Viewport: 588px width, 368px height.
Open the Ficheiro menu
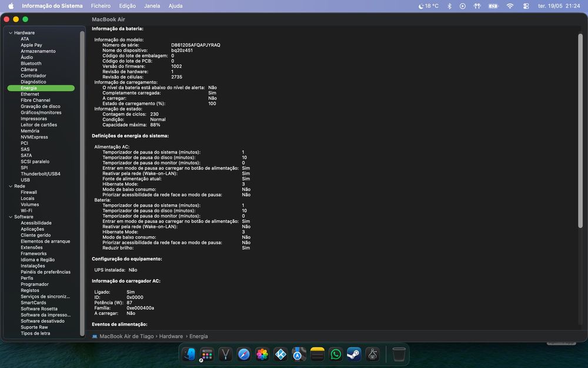click(101, 6)
